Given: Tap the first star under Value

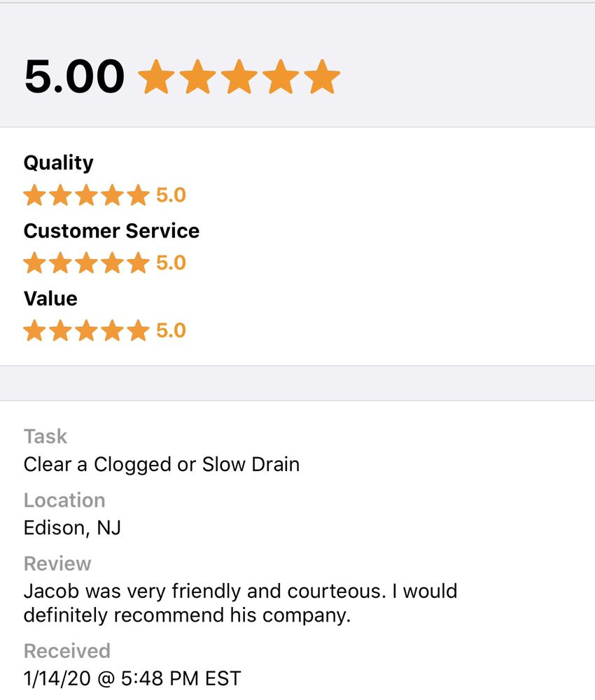Looking at the screenshot, I should (34, 330).
